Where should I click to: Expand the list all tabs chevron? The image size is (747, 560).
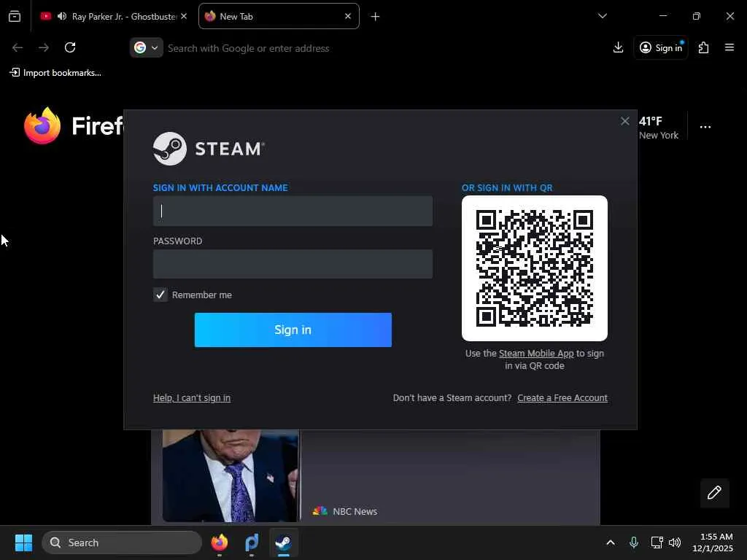pos(602,16)
